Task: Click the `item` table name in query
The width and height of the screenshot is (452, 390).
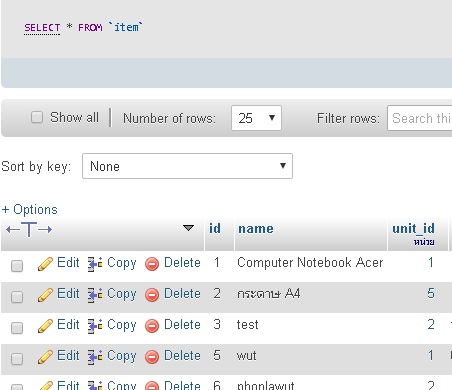Action: pyautogui.click(x=126, y=27)
